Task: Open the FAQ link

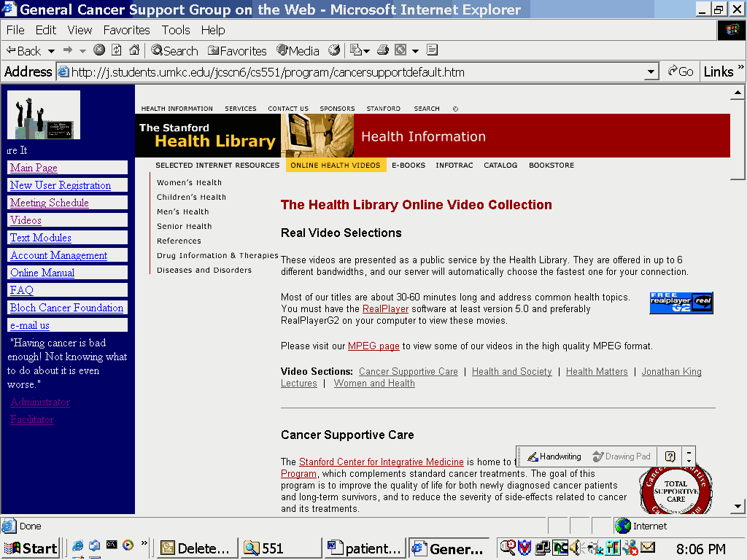Action: click(x=22, y=290)
